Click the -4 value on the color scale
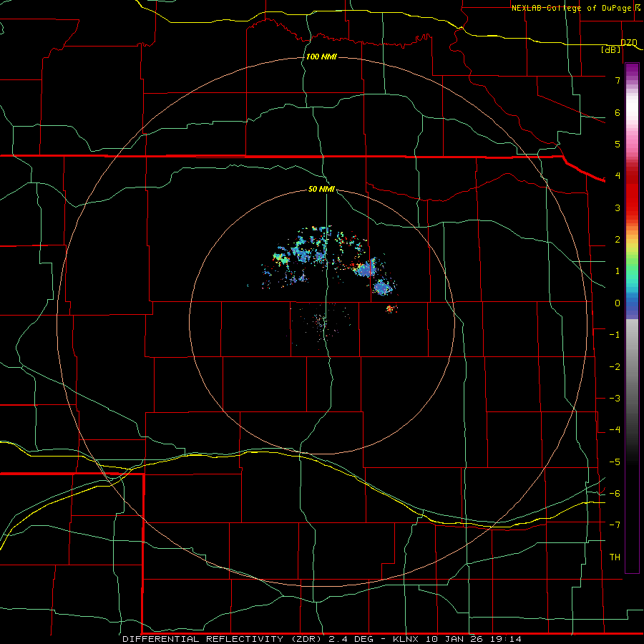This screenshot has height=644, width=644. tap(615, 430)
